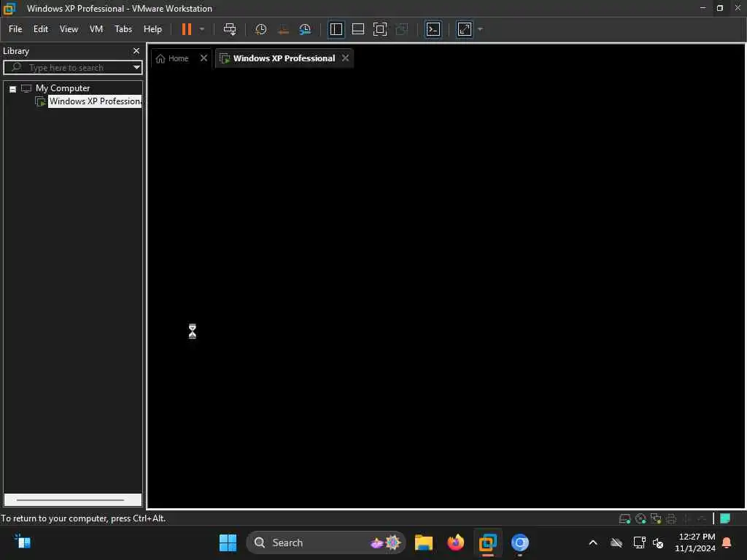The width and height of the screenshot is (747, 560).
Task: Toggle the Library sidebar view icon
Action: [336, 29]
